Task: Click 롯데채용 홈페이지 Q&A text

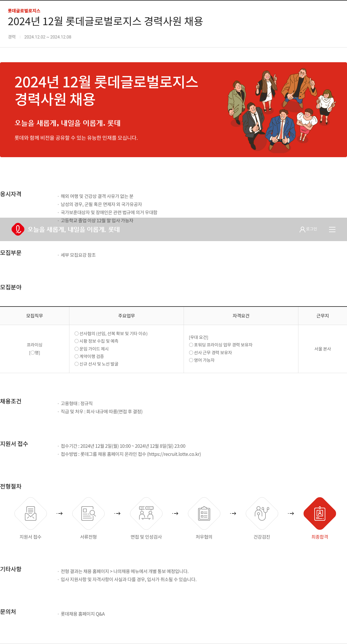Action: 83,614
